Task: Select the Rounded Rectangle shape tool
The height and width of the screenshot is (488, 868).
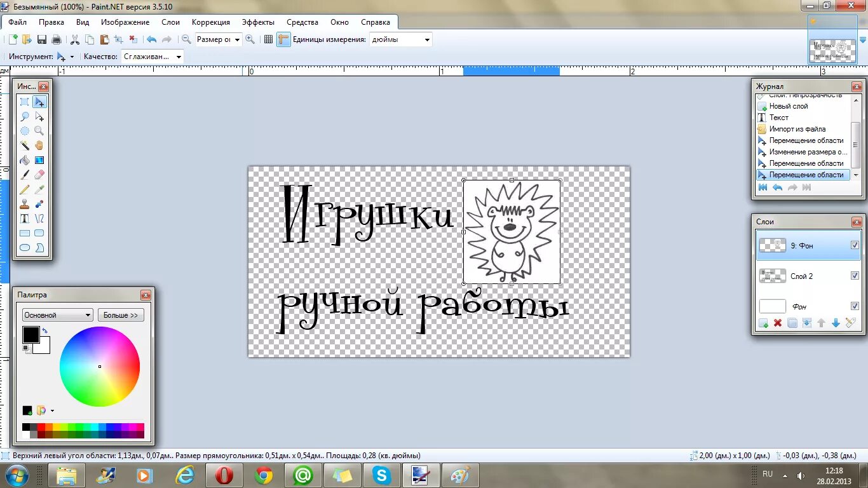Action: [39, 233]
